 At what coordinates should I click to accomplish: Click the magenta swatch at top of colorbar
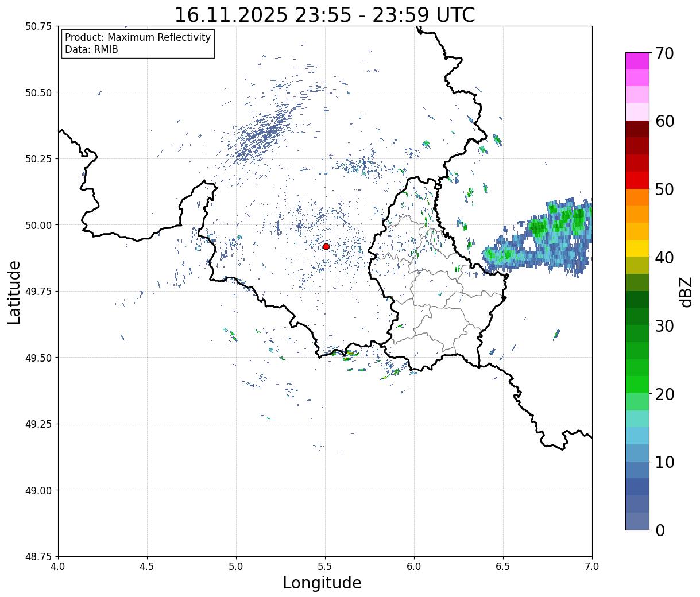(x=637, y=61)
